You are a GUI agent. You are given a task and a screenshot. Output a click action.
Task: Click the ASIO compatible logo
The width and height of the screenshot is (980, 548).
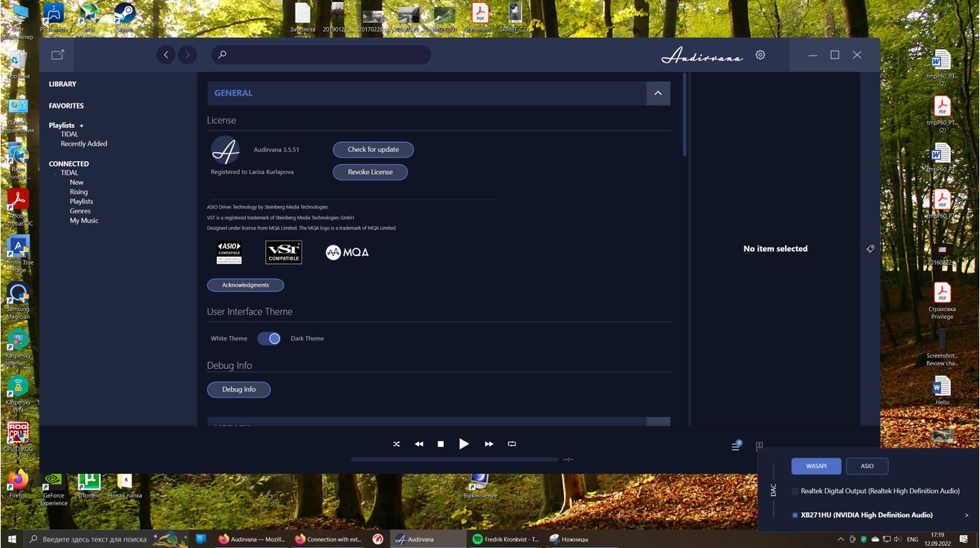[229, 253]
